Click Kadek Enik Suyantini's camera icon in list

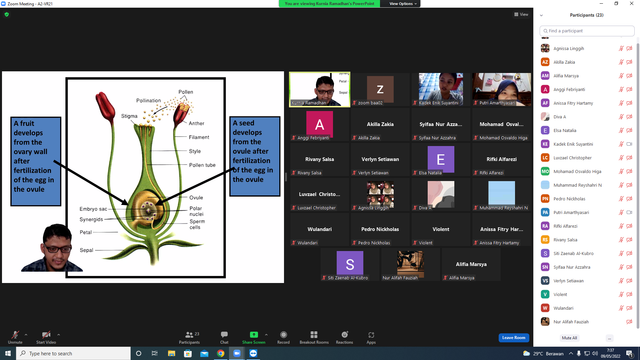coord(629,144)
